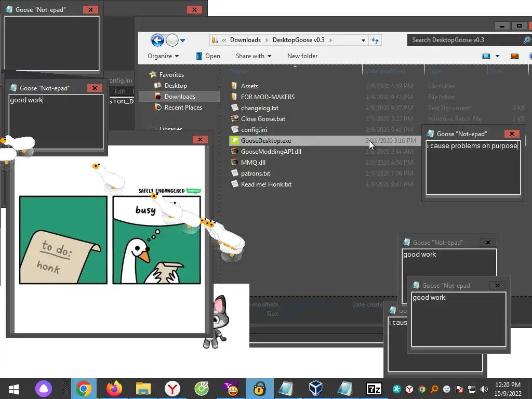Expand the address bar history dropdown
The height and width of the screenshot is (399, 532).
[363, 41]
